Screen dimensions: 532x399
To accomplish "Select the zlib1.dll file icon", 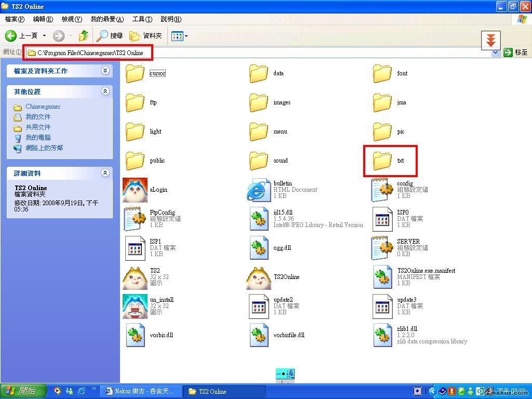I will [382, 335].
